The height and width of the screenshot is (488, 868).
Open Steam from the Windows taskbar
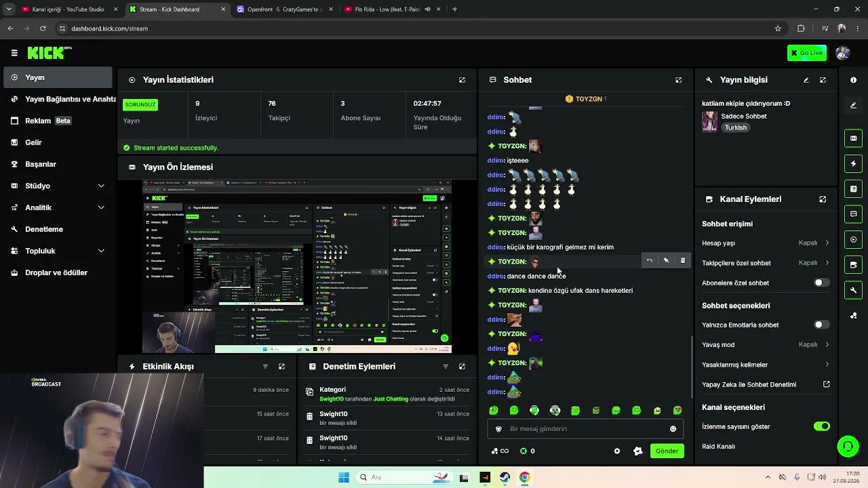(x=505, y=478)
